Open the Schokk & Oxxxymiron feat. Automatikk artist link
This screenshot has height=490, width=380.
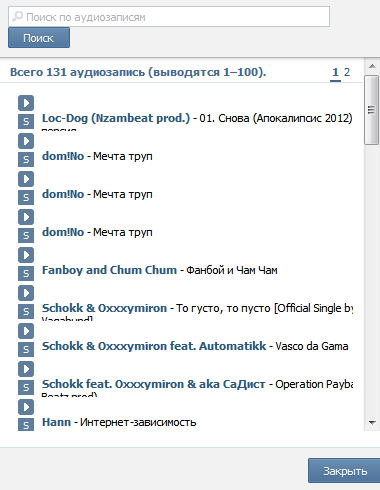click(x=154, y=346)
